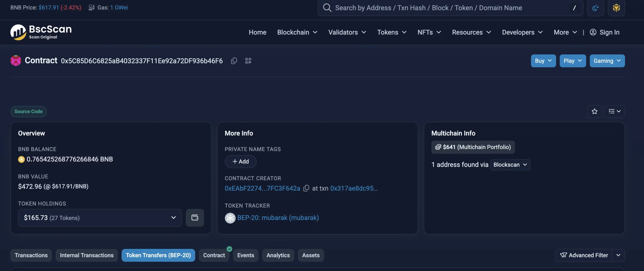Expand the Tokens menu
Screen dimensions: 644x271
coord(392,32)
